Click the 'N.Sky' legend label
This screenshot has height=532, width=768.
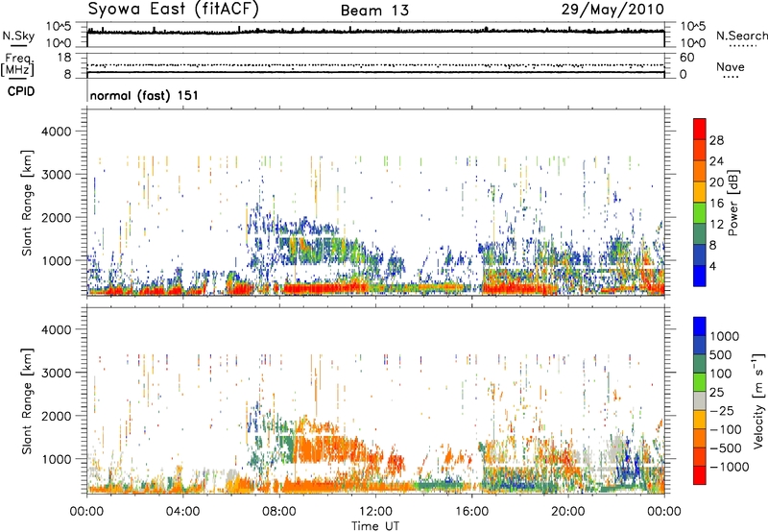click(18, 36)
